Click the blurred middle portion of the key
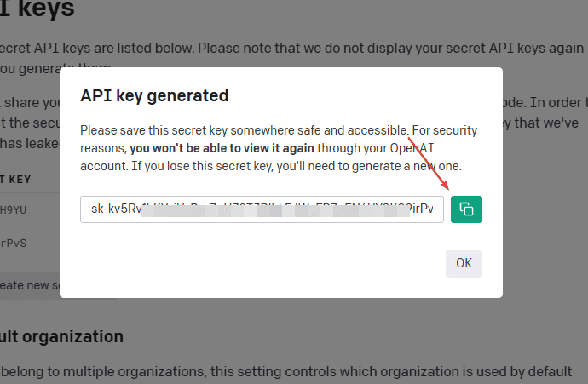Image resolution: width=588 pixels, height=384 pixels. coord(275,210)
